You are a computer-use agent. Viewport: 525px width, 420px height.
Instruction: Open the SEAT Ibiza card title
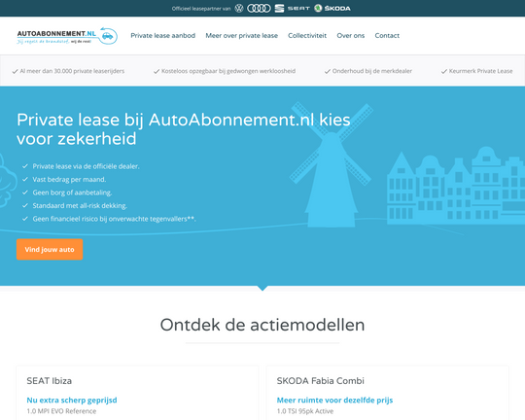tap(50, 381)
